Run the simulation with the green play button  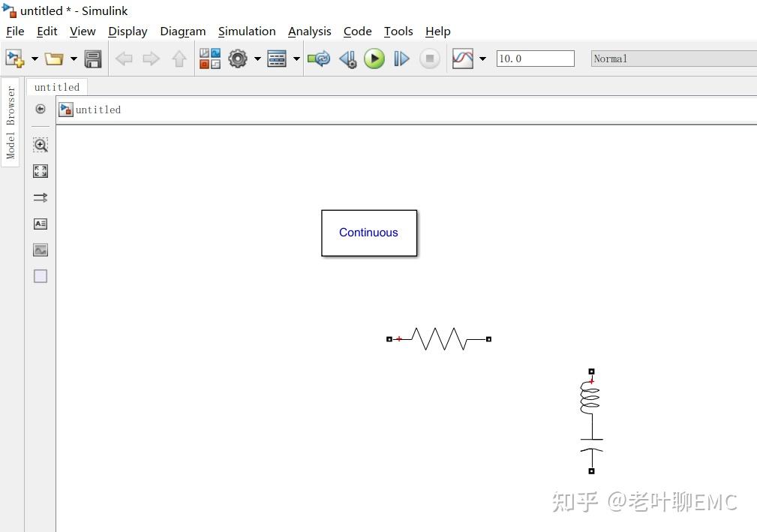tap(374, 59)
